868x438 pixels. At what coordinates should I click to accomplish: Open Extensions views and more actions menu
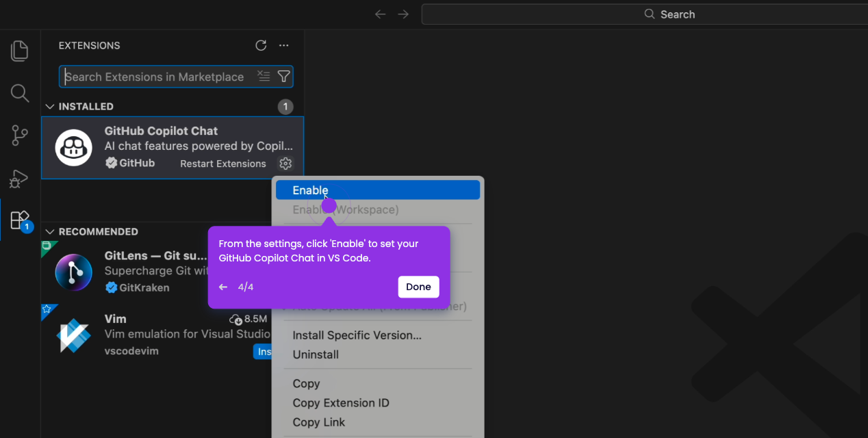click(284, 45)
